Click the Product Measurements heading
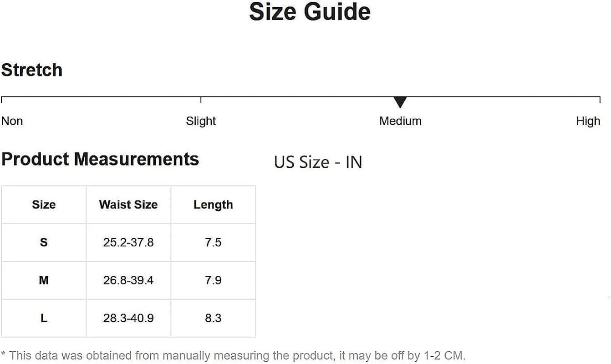 [x=100, y=159]
